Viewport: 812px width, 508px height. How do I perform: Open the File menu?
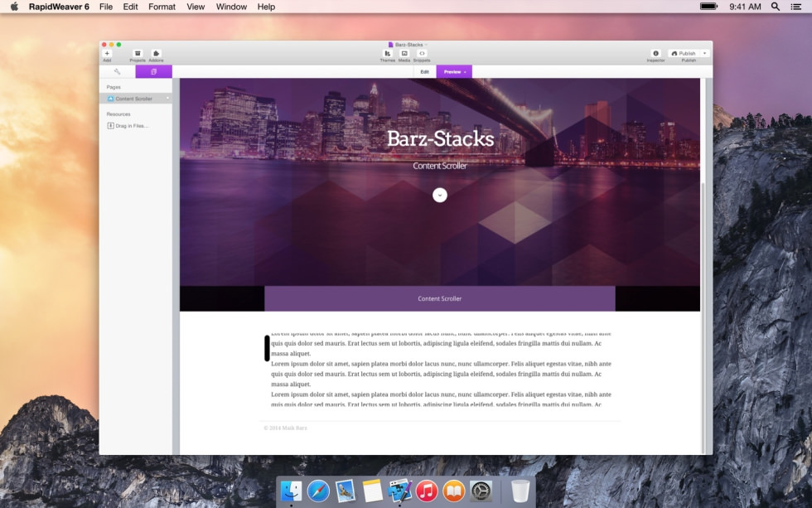(x=106, y=7)
